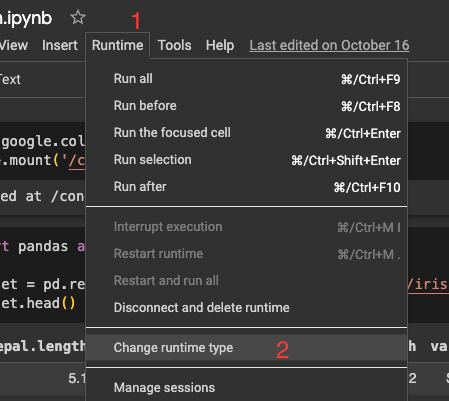Select Disconnect and delete runtime

pyautogui.click(x=247, y=308)
